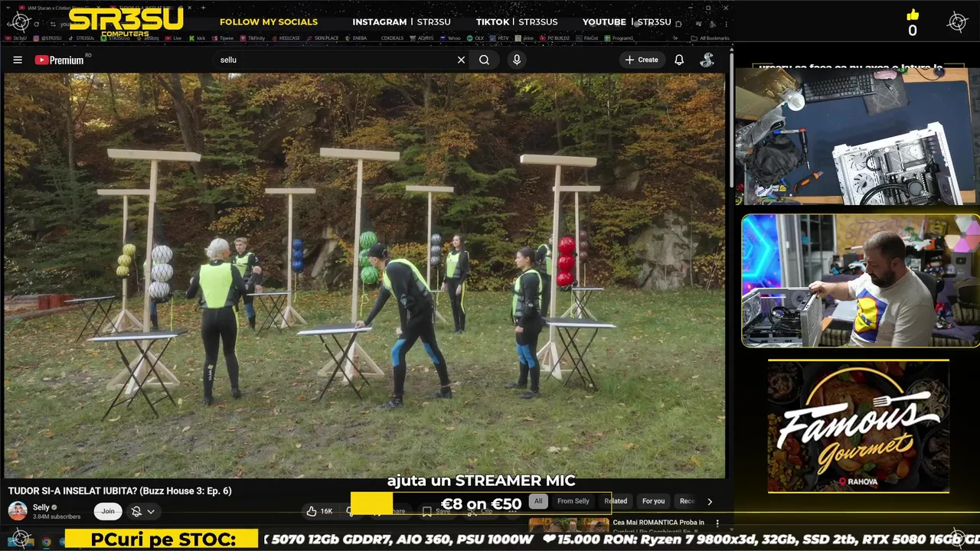Click the streamer face webcam panel
Image resolution: width=980 pixels, height=551 pixels.
tap(861, 281)
